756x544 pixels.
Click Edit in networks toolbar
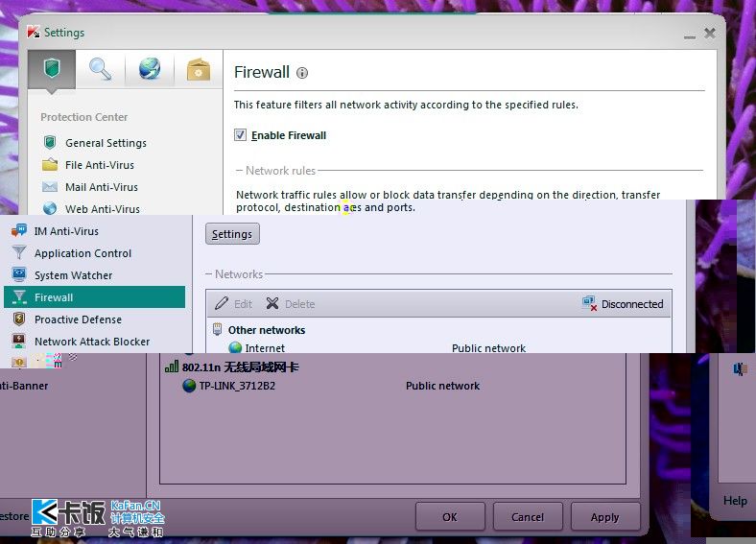pyautogui.click(x=234, y=304)
